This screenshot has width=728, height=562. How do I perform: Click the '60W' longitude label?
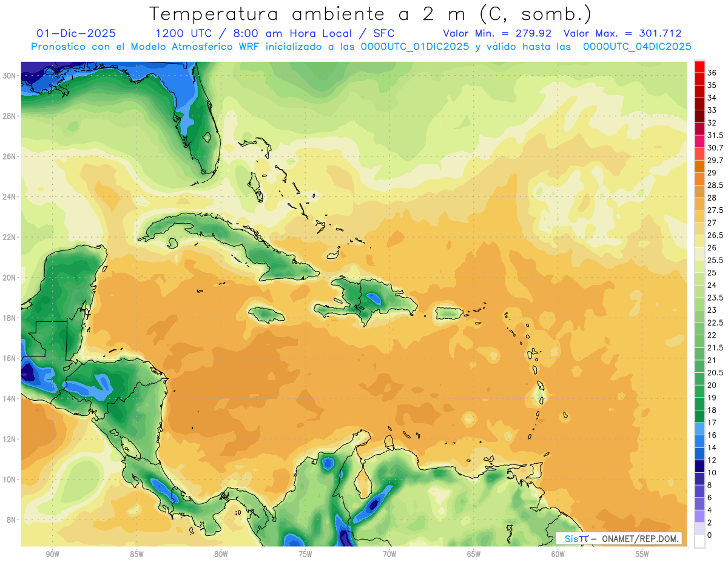click(558, 554)
